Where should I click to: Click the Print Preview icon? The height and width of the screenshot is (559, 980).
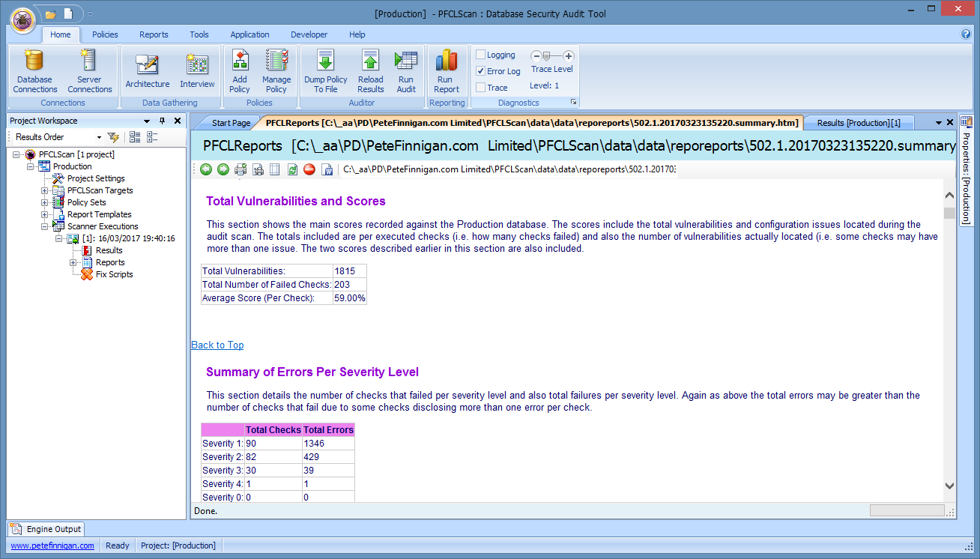pos(258,169)
